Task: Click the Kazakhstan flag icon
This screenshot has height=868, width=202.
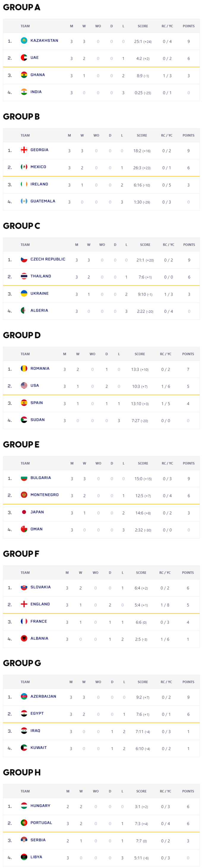Action: pyautogui.click(x=24, y=41)
